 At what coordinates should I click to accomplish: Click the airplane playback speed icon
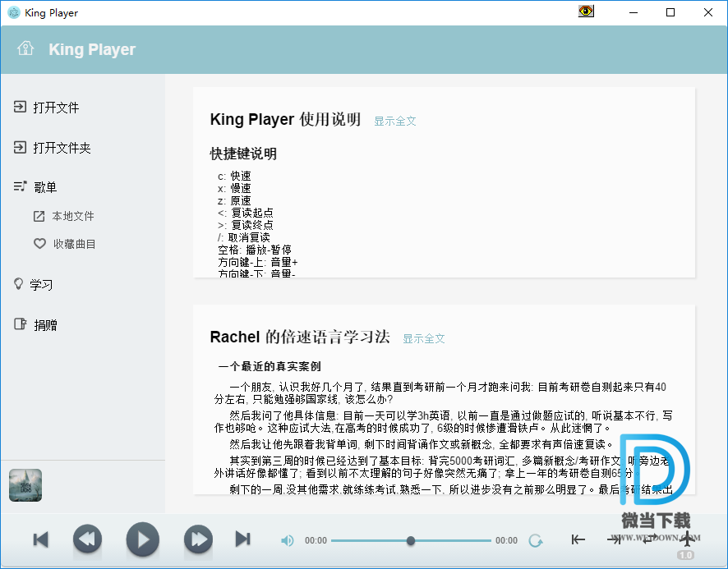tap(687, 539)
